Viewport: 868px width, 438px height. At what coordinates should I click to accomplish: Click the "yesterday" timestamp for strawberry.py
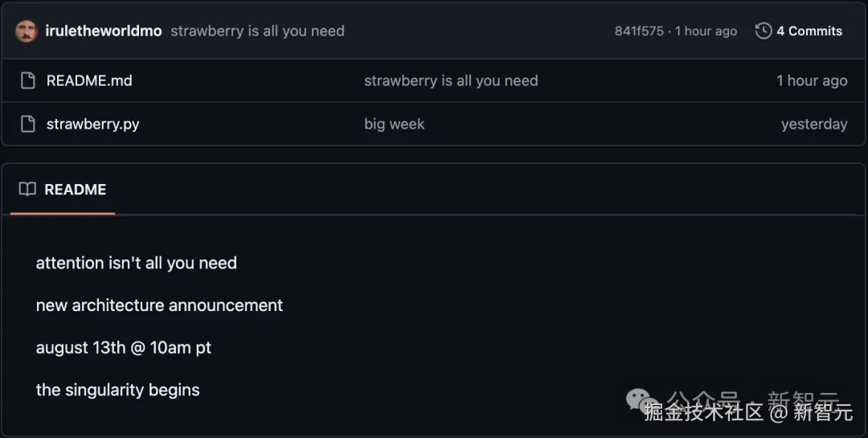pyautogui.click(x=813, y=124)
